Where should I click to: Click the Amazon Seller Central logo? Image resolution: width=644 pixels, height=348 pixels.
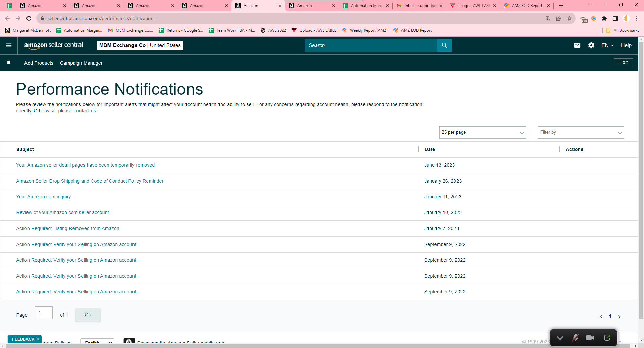tap(54, 45)
